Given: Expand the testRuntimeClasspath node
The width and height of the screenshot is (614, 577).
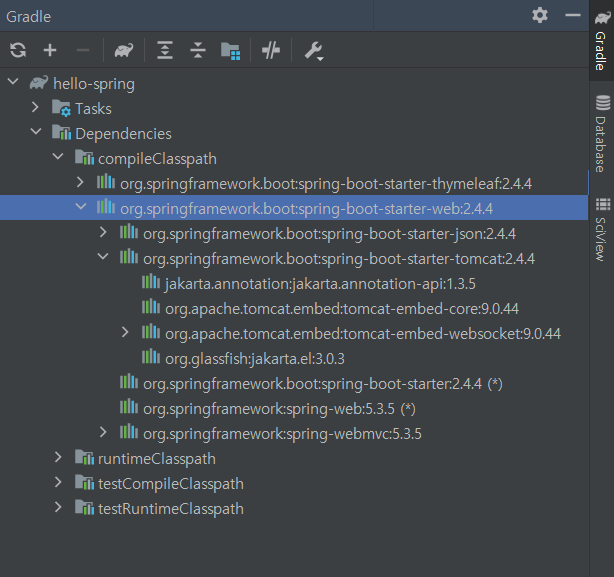Looking at the screenshot, I should click(58, 507).
